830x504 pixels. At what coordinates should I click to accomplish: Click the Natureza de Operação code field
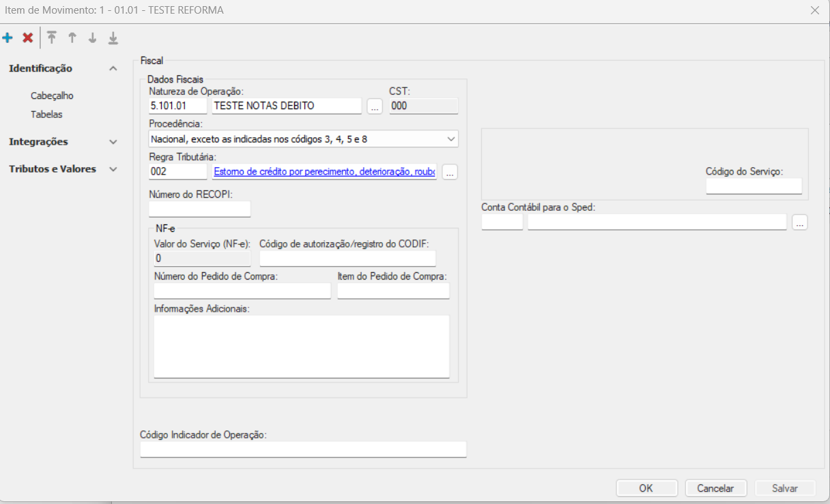[178, 106]
